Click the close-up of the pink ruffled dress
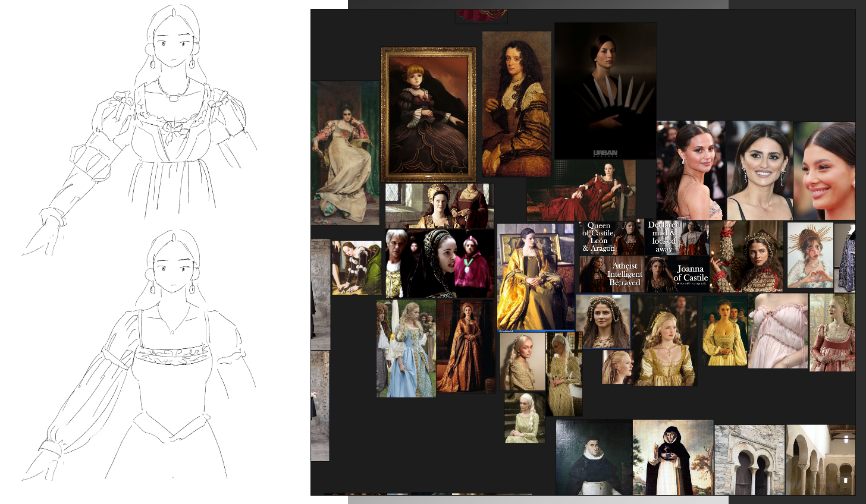This screenshot has width=866, height=504. pos(778,330)
